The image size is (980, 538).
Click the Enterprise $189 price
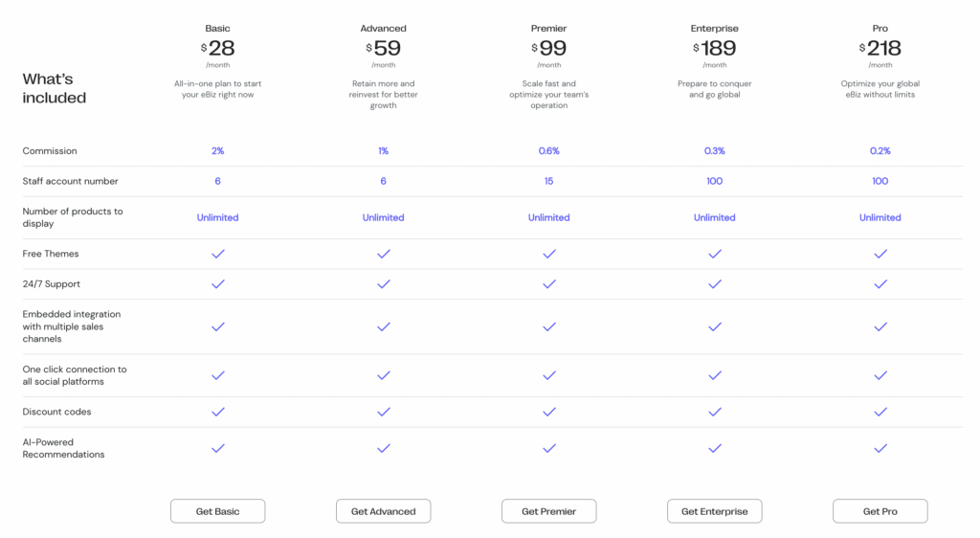(x=714, y=48)
